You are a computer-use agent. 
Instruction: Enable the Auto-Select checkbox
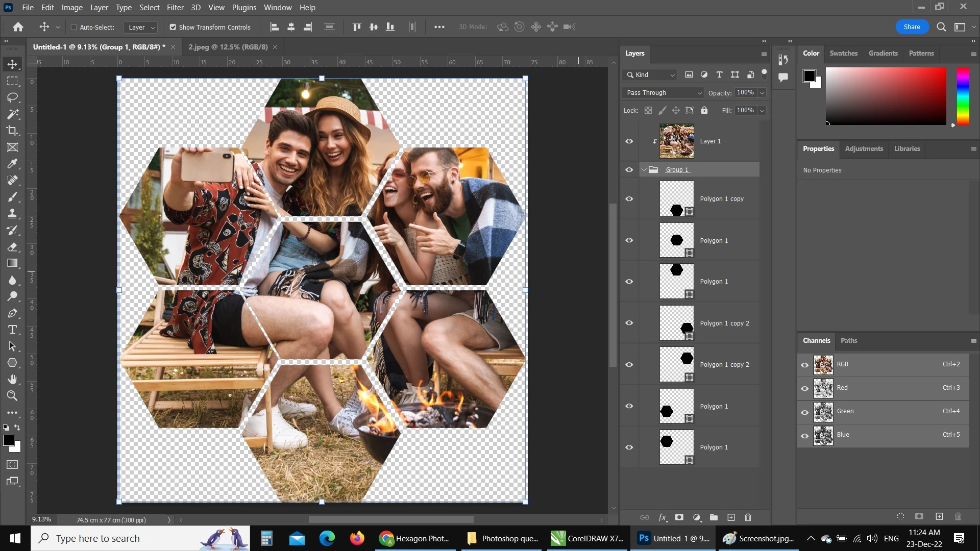[x=74, y=27]
